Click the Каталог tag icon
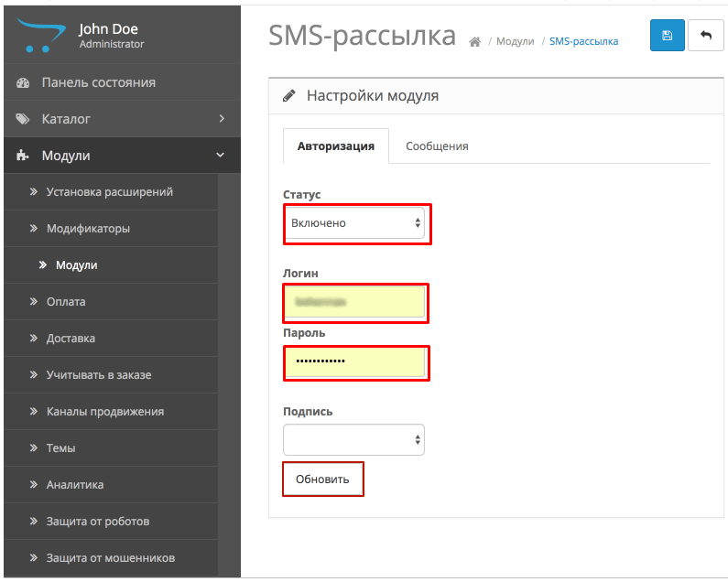 23,119
